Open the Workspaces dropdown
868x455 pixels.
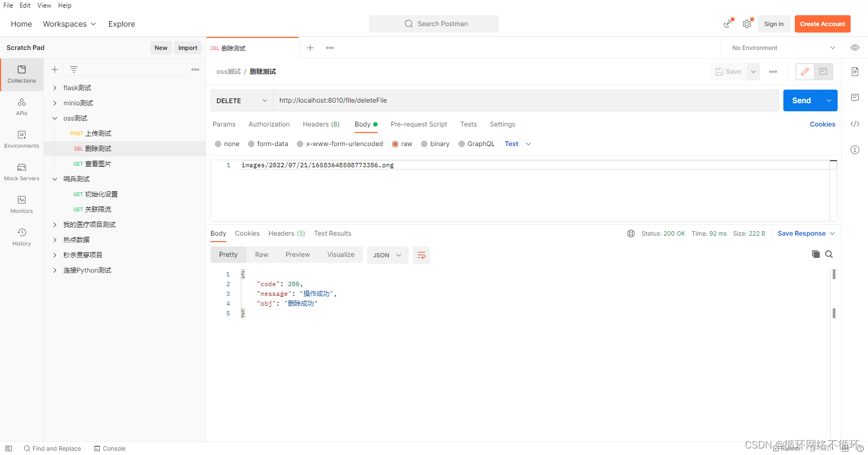pos(69,24)
